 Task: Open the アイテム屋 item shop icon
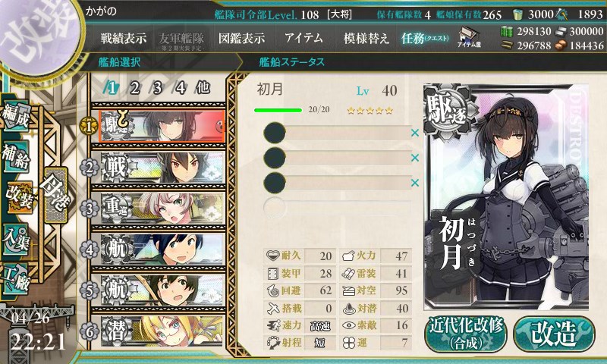tap(469, 37)
